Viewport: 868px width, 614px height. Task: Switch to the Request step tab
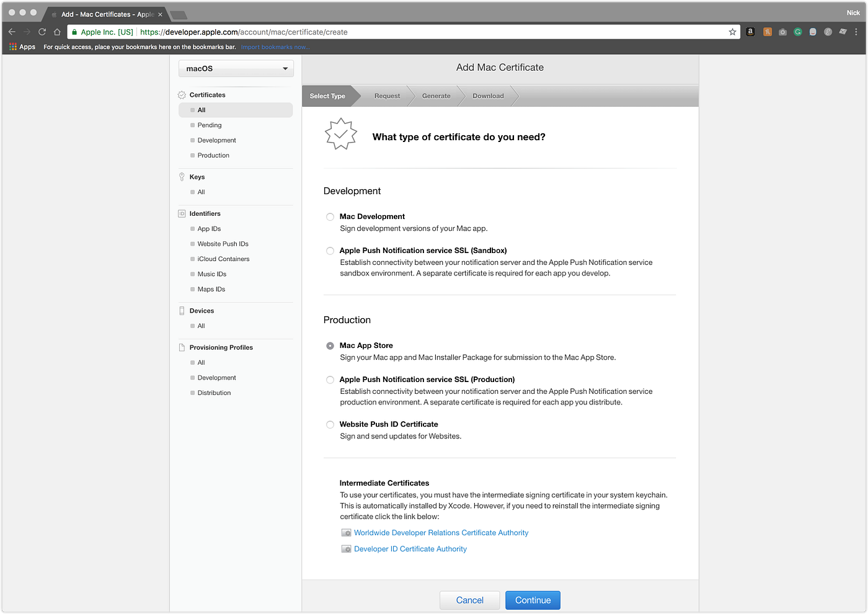(x=387, y=96)
